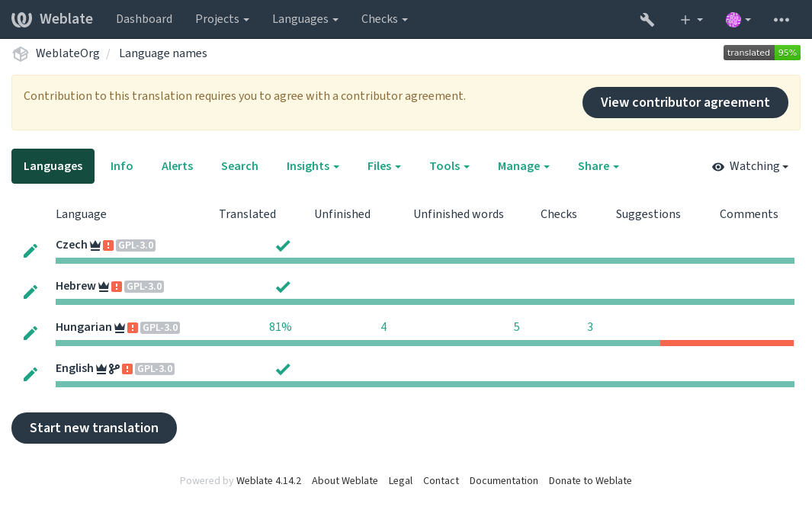The width and height of the screenshot is (812, 510).
Task: Open the user avatar dropdown
Action: (x=739, y=20)
